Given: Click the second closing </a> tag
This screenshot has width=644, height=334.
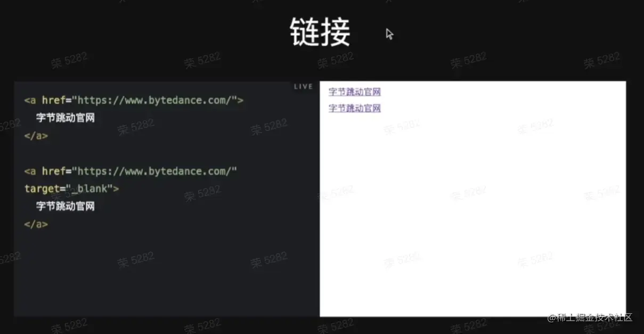Looking at the screenshot, I should [35, 224].
